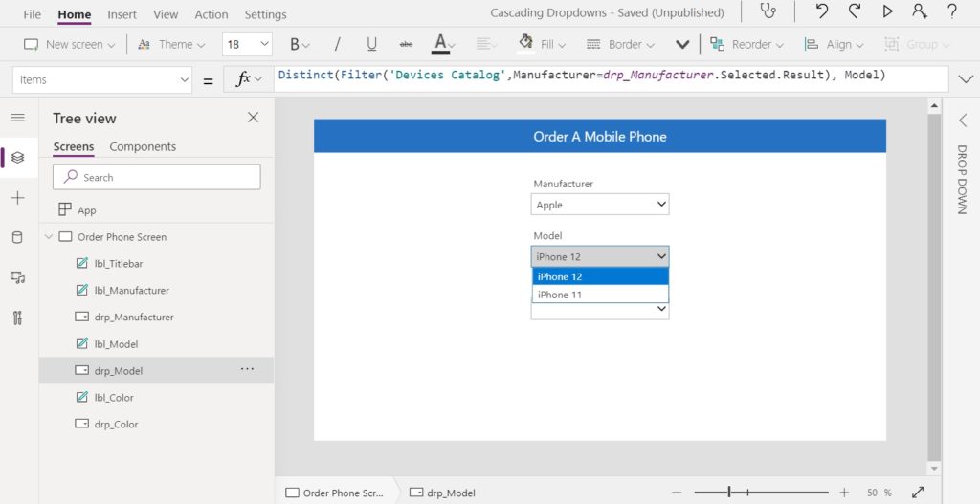The height and width of the screenshot is (504, 980).
Task: Open the Share user icon
Action: pyautogui.click(x=920, y=11)
